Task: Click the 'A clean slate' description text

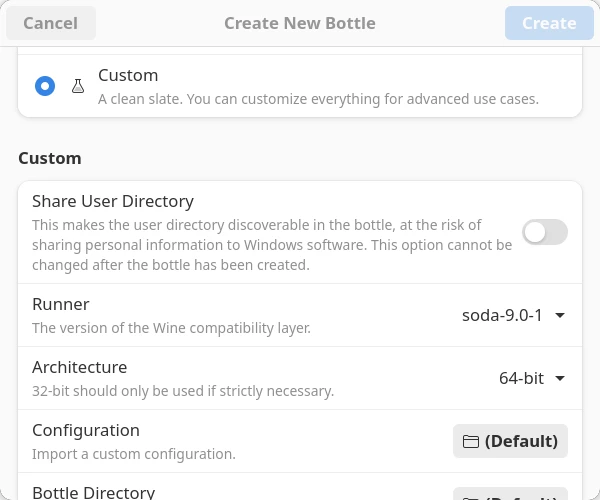Action: click(318, 99)
